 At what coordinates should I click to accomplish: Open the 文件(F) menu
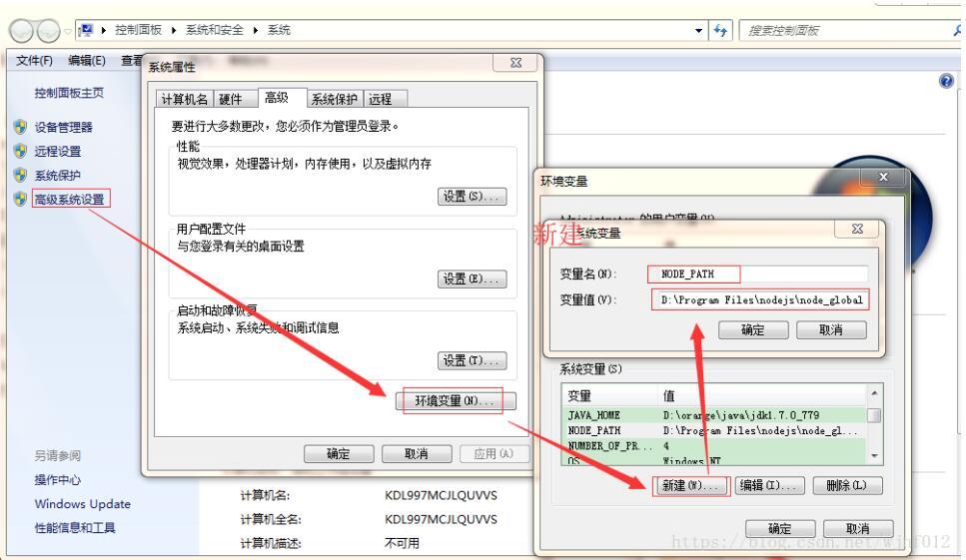coord(34,60)
